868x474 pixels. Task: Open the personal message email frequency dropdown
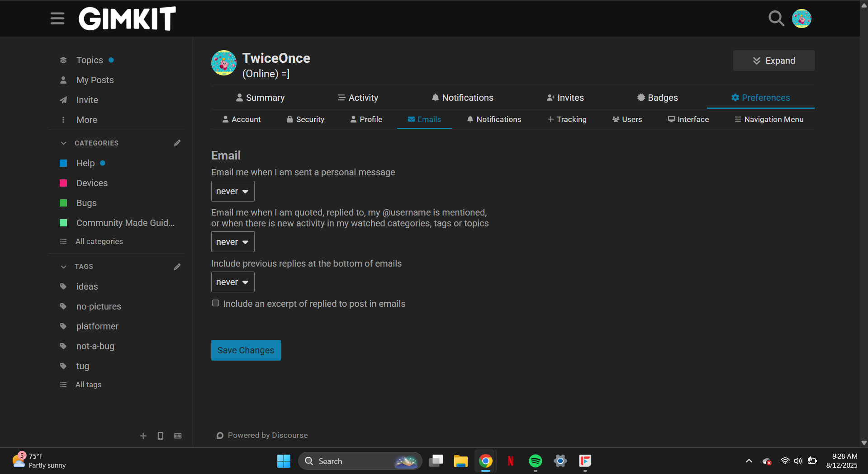(x=232, y=191)
